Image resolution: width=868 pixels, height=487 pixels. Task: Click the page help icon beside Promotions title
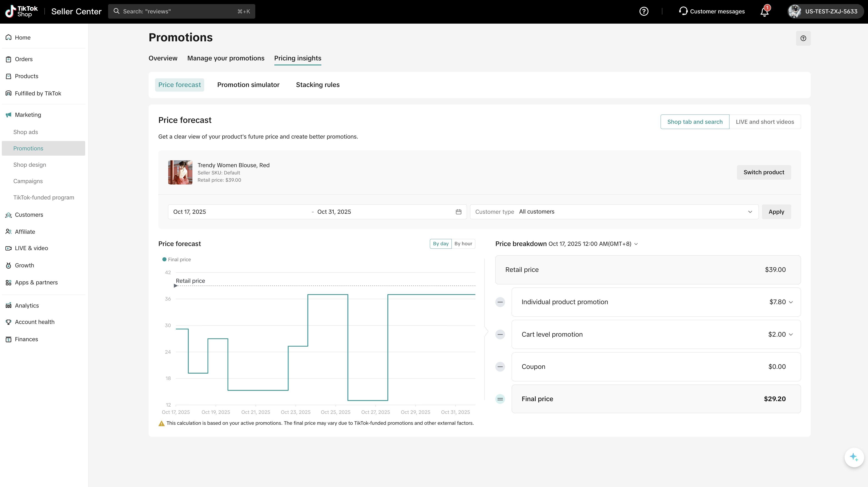point(803,38)
